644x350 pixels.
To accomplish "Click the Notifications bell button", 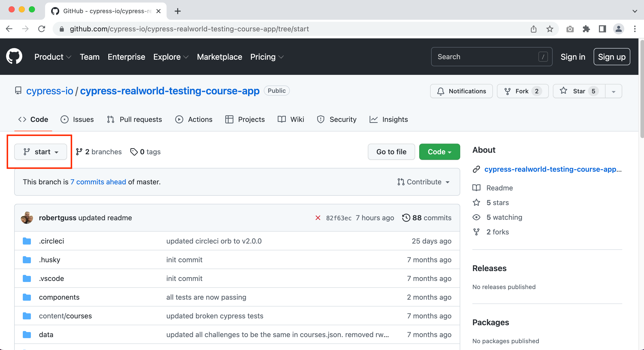I will pos(461,91).
